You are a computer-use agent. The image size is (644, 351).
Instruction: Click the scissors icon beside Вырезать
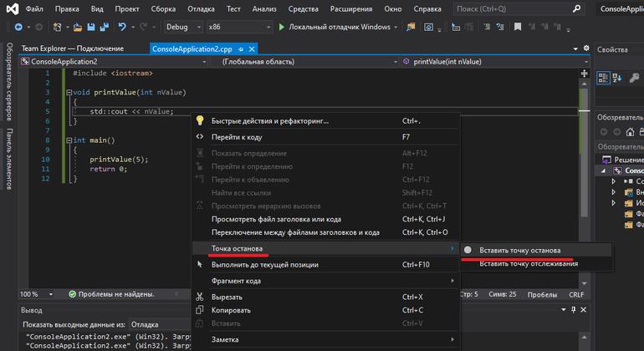(200, 297)
